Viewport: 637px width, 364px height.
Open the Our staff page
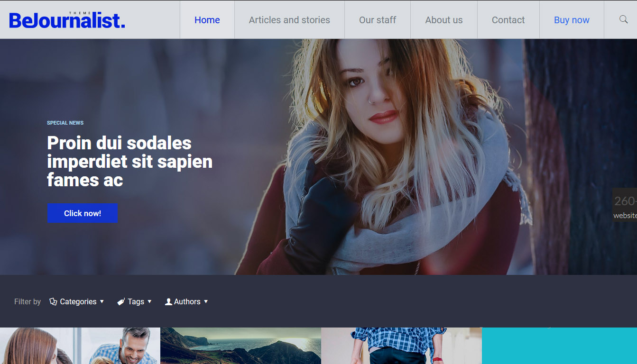tap(378, 20)
